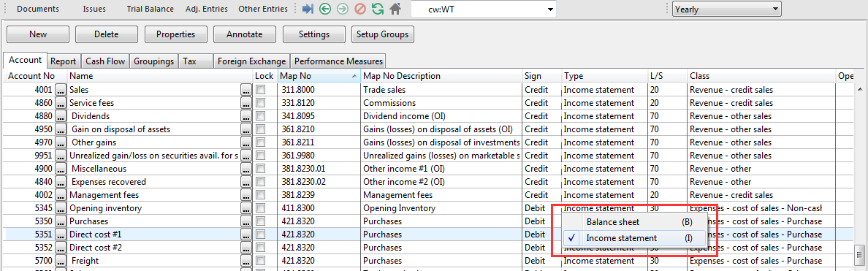
Task: Open the name ellipsis button for Management fees
Action: click(246, 195)
